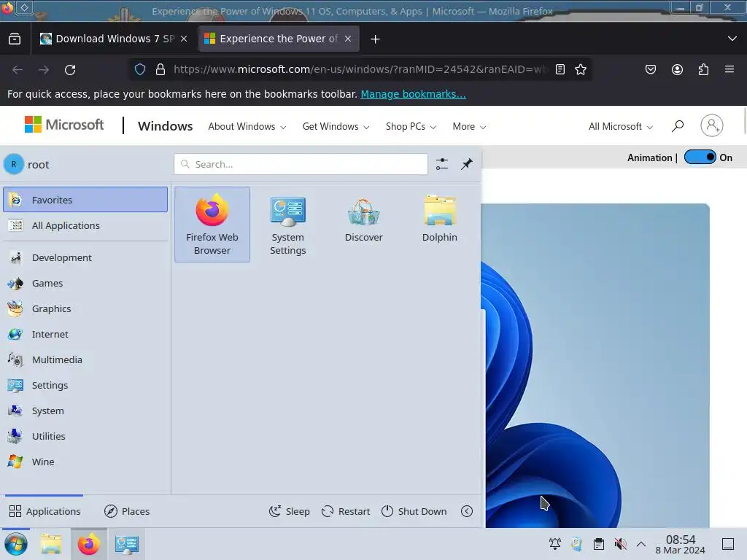
Task: Open clock showing 08:54 in panel
Action: point(681,544)
